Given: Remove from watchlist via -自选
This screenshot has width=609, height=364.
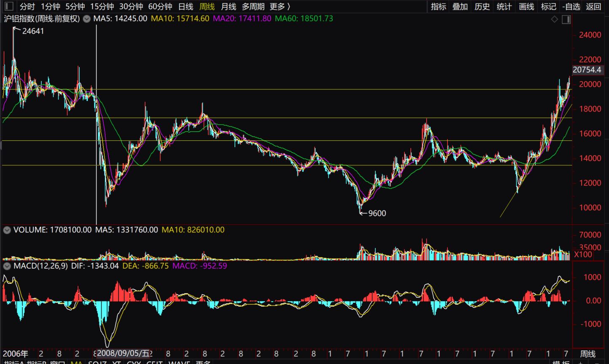Looking at the screenshot, I should [571, 6].
